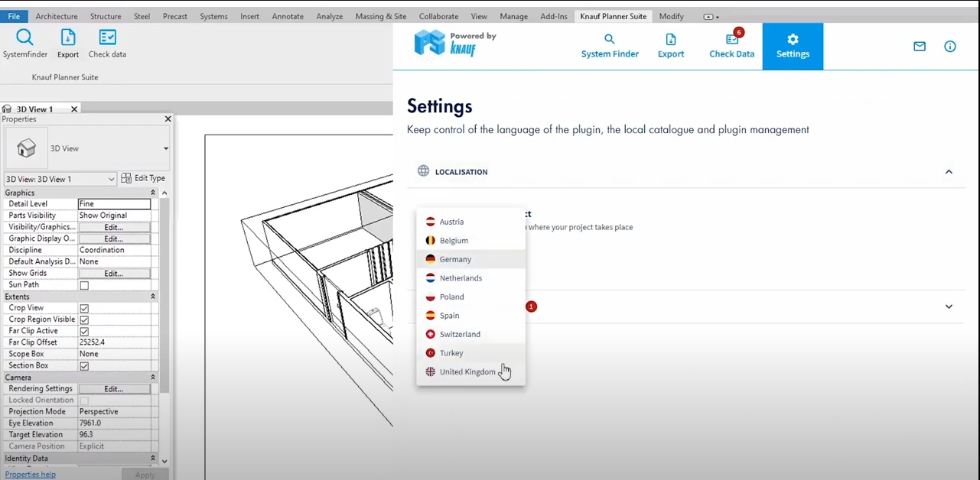980x480 pixels.
Task: Click the Discipline Coordination value
Action: pos(114,250)
